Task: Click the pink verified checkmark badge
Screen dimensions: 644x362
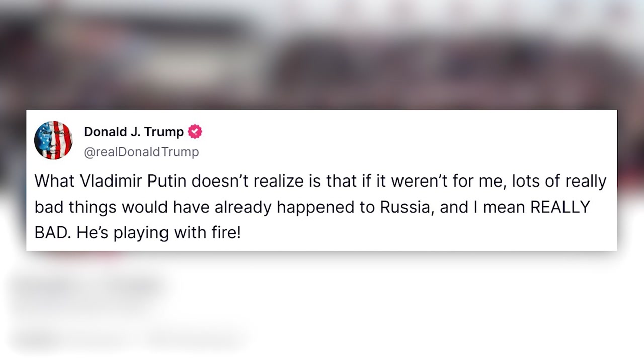Action: (x=195, y=132)
